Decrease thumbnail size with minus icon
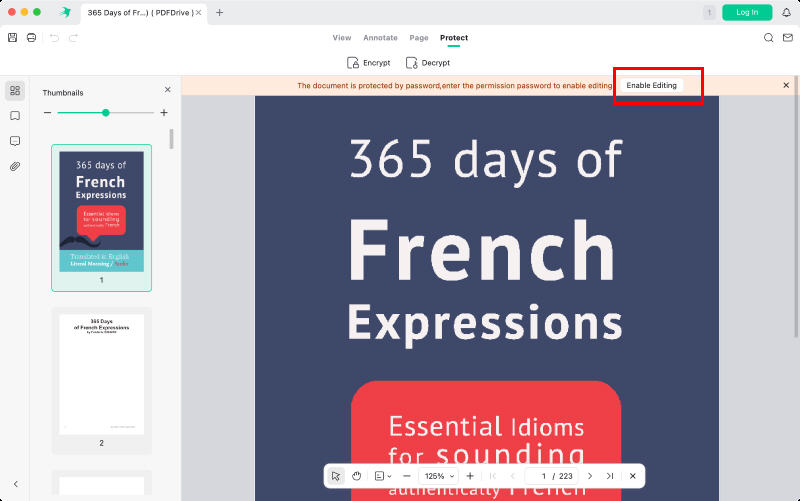The width and height of the screenshot is (800, 501). tap(47, 113)
